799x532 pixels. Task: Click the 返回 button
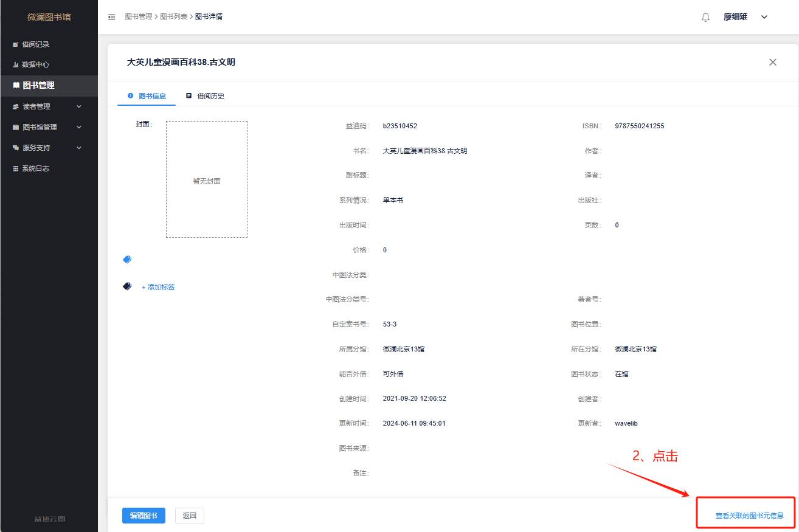click(190, 516)
